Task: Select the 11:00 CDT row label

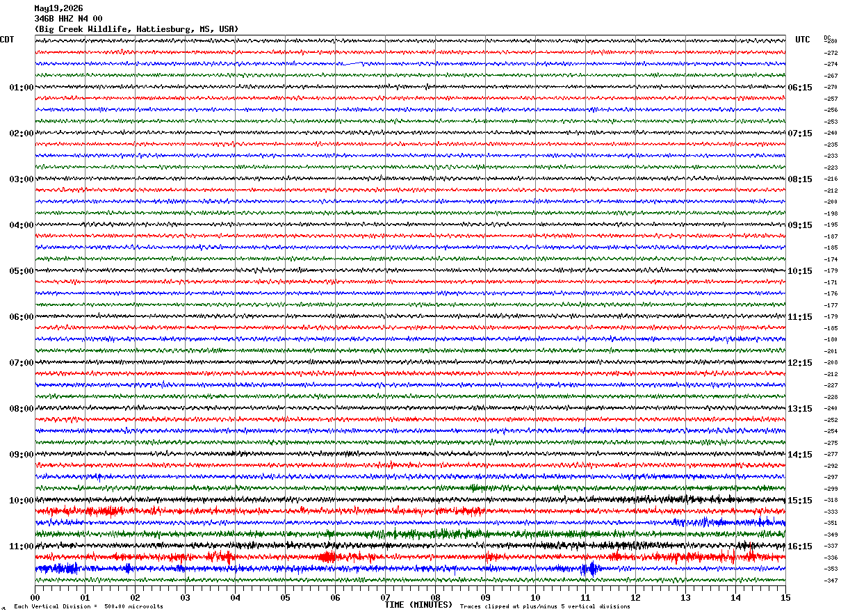Action: point(22,546)
